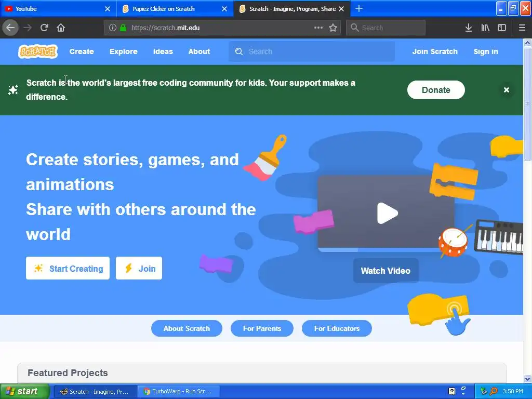Select the Scratch - Imagine, Program, Share tab
The image size is (532, 399).
click(x=292, y=9)
